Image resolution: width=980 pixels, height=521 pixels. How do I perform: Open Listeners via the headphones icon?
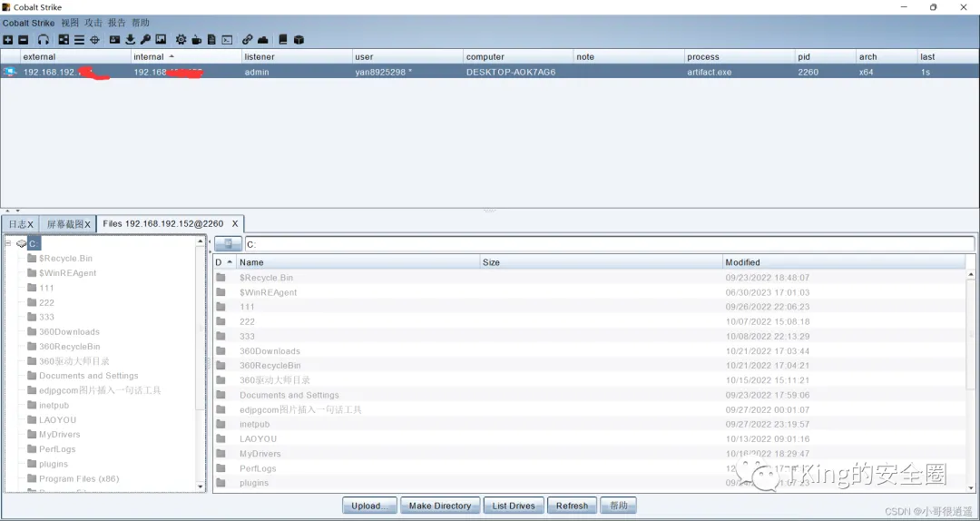click(x=44, y=39)
